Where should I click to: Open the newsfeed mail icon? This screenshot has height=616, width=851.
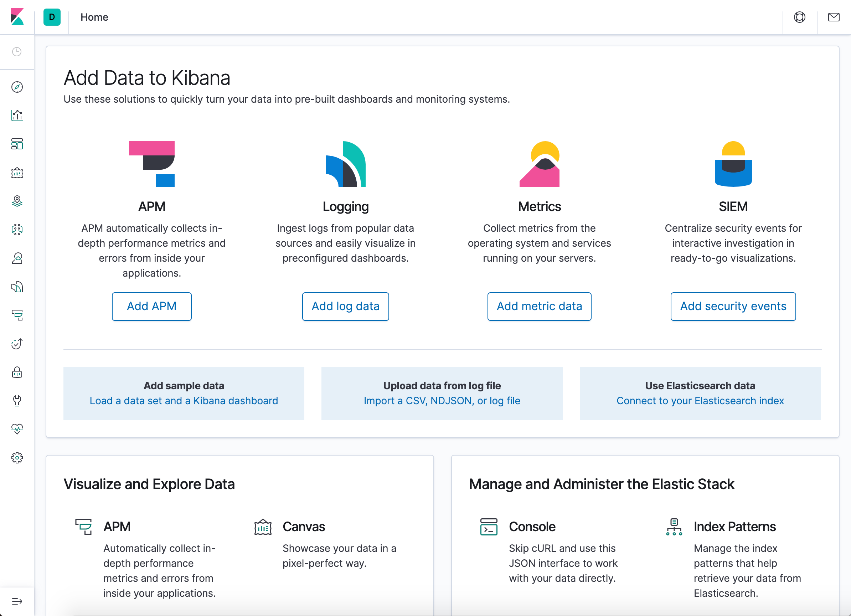tap(834, 17)
